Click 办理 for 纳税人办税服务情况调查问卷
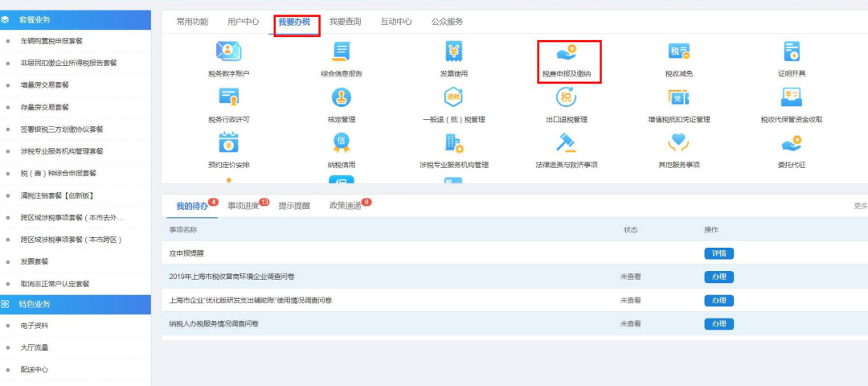Screen dimensions: 868x386 click(x=719, y=324)
